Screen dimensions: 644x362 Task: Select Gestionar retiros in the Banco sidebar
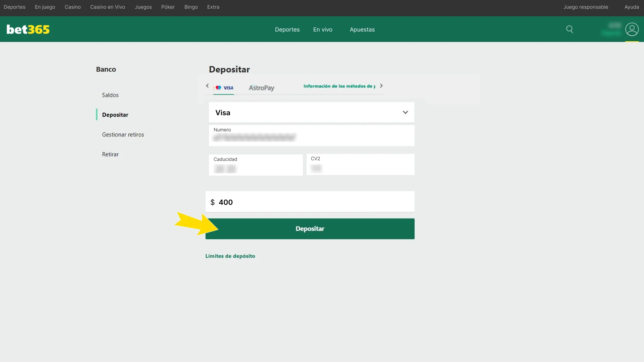pos(123,134)
